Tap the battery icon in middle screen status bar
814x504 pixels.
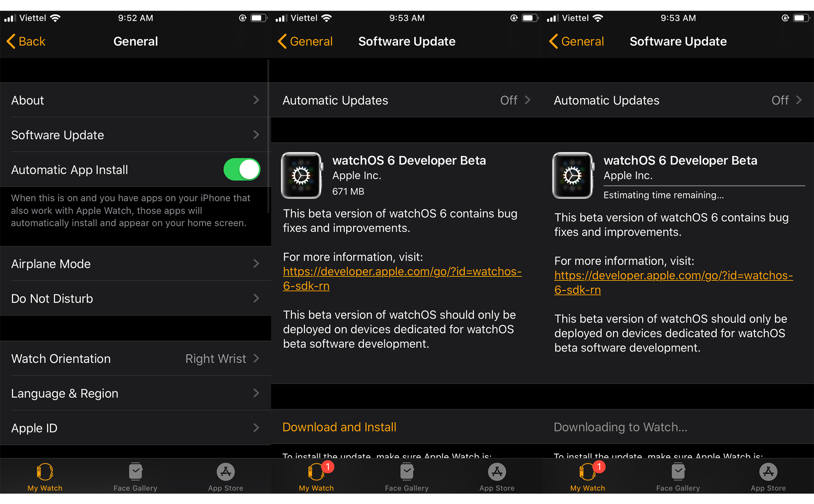click(530, 18)
